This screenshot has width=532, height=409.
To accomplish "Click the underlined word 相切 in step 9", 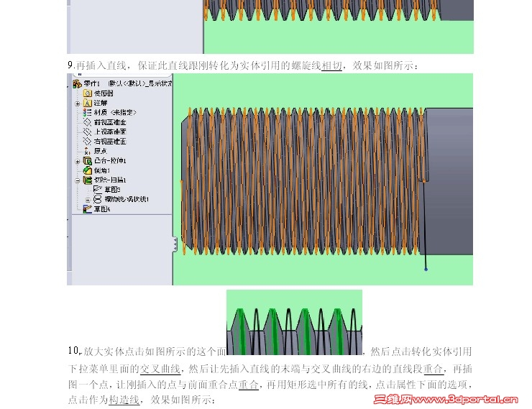I will point(331,65).
